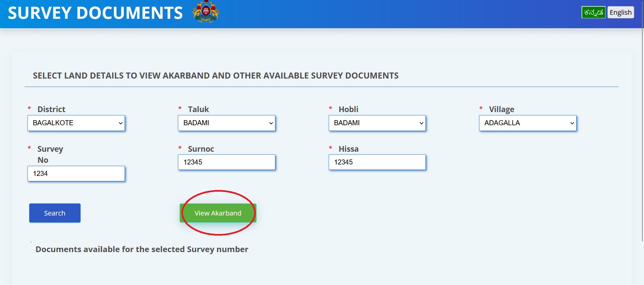Click the 'Select land details' section heading
644x285 pixels.
tap(216, 76)
